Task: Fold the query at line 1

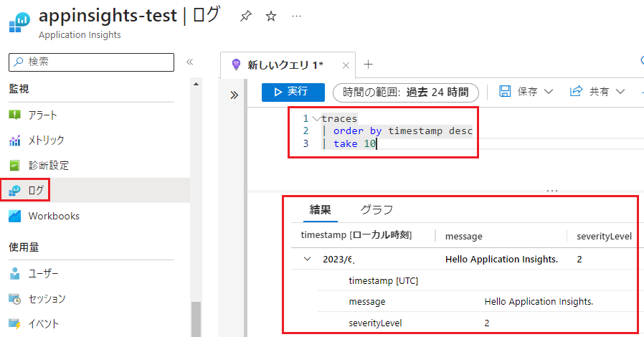Action: [x=316, y=118]
